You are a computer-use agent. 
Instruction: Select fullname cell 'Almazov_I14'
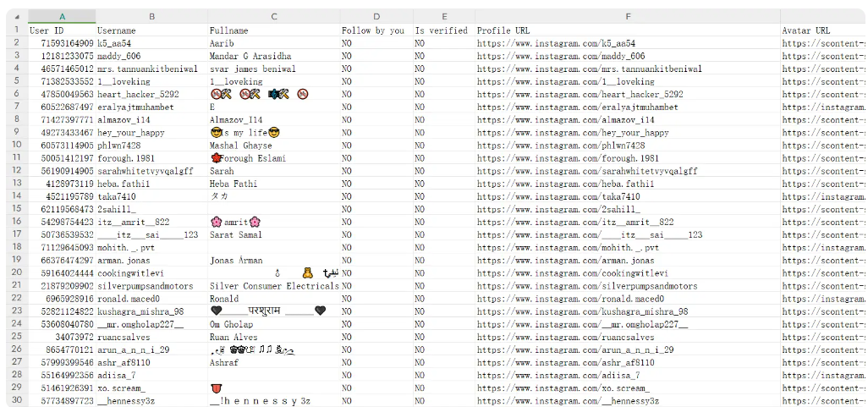coord(274,119)
